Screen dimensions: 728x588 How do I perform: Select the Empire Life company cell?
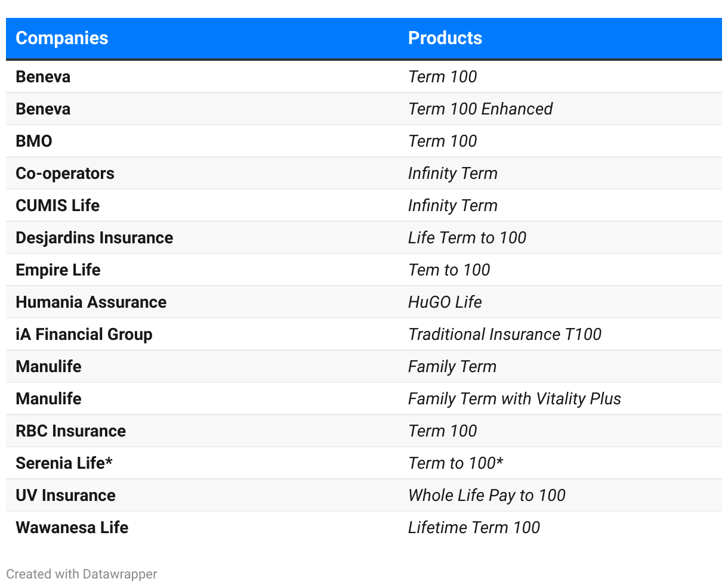[58, 270]
